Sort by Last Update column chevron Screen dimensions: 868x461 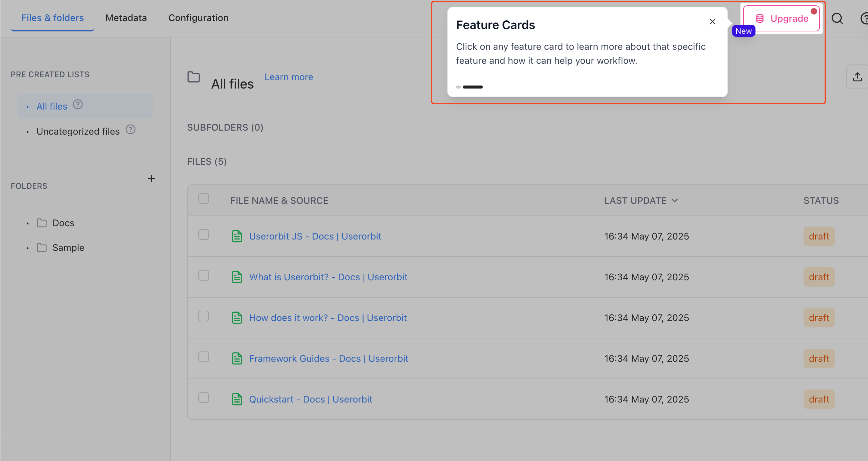pyautogui.click(x=675, y=201)
